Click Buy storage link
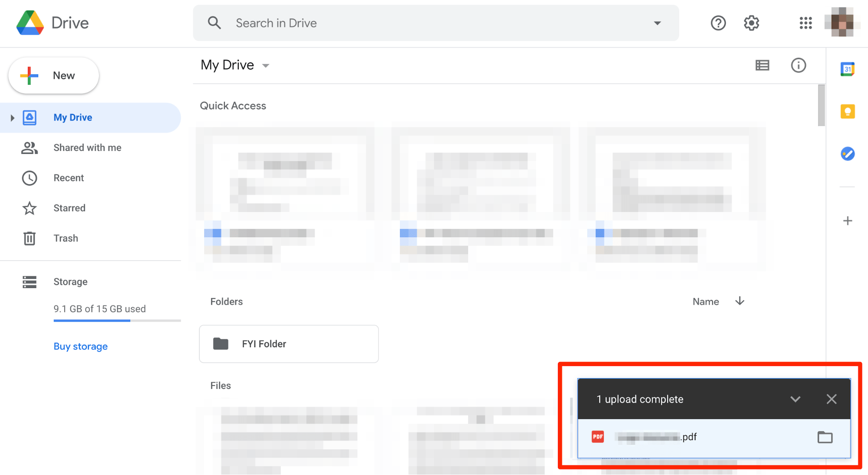 coord(81,346)
